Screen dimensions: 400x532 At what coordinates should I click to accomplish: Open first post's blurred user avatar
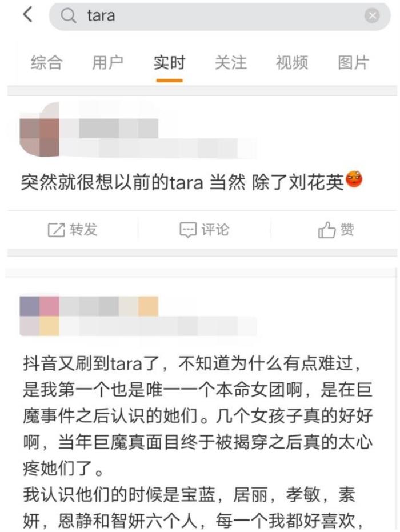pyautogui.click(x=39, y=130)
